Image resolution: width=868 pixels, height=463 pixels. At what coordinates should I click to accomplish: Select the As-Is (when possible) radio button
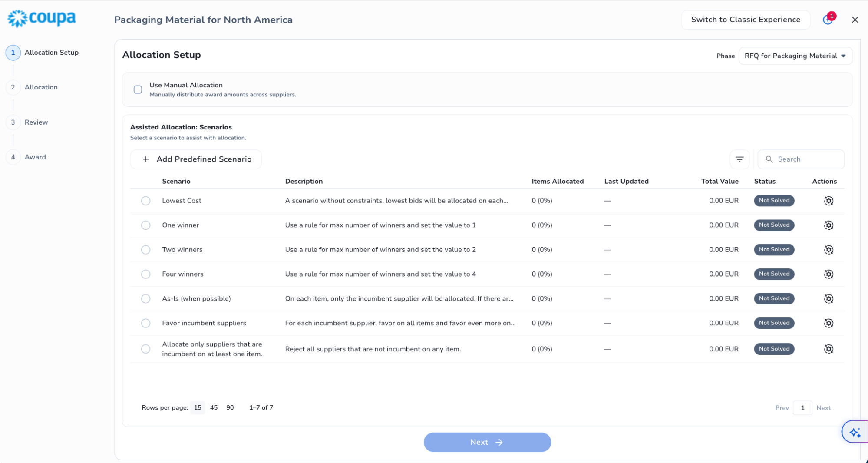click(x=145, y=299)
